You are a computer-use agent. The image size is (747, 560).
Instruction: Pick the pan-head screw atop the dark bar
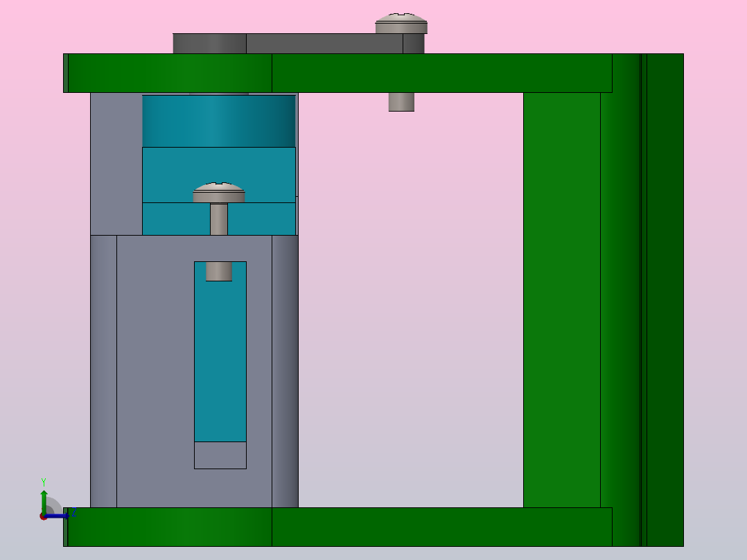click(401, 24)
